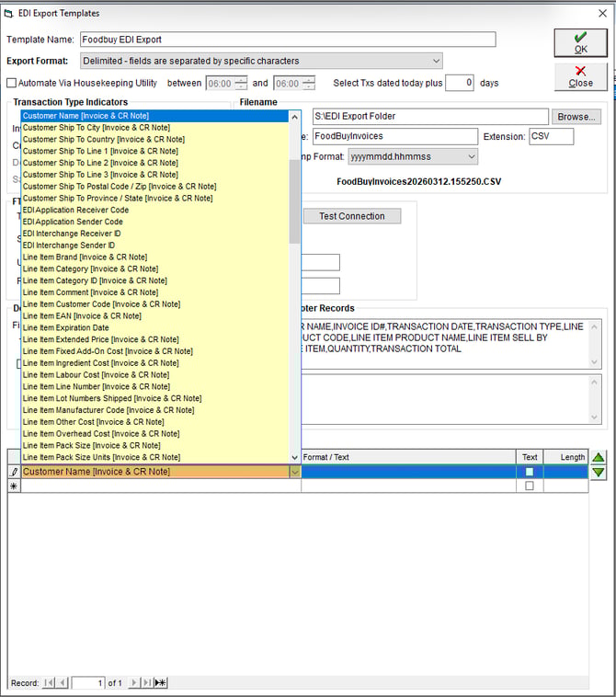
Task: Select Customer Ship To Line 2 option
Action: [154, 163]
